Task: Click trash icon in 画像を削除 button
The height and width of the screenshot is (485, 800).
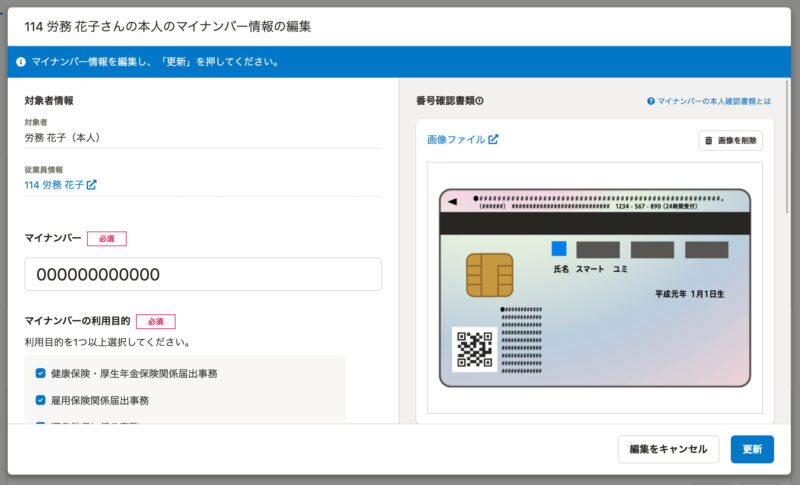Action: pos(709,140)
